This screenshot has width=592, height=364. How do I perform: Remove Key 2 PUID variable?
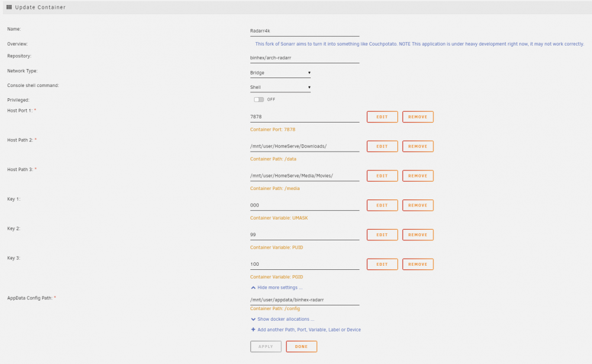click(417, 235)
